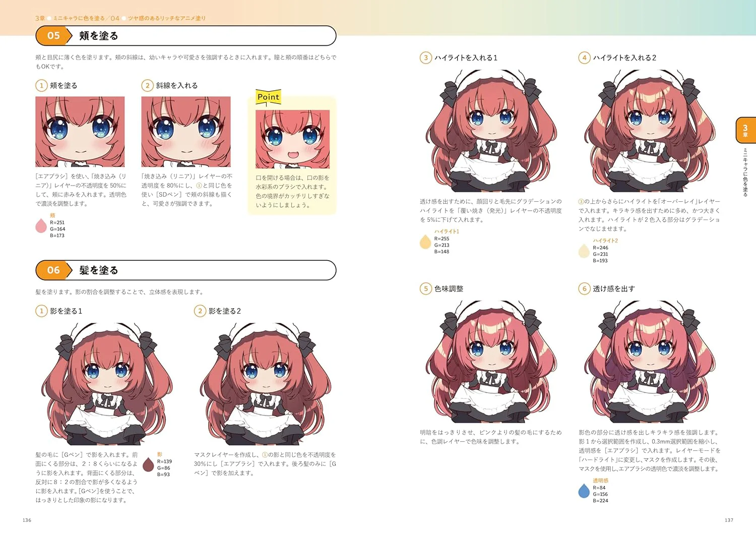
Task: Click the 透け感を出す step heading
Action: (614, 289)
